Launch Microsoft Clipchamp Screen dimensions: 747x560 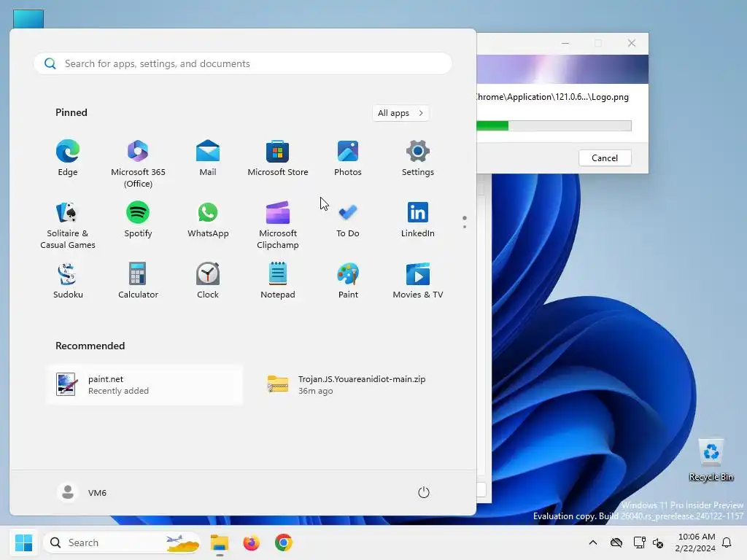(278, 225)
